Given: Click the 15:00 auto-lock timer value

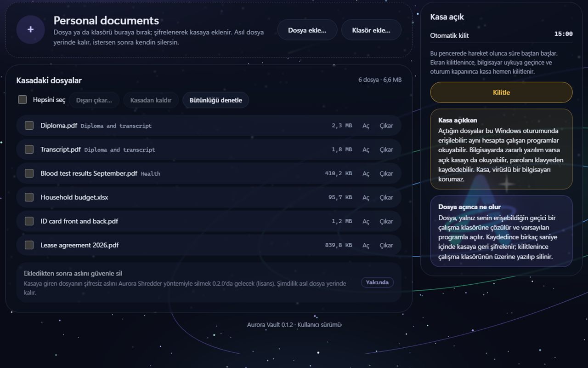Looking at the screenshot, I should point(563,34).
